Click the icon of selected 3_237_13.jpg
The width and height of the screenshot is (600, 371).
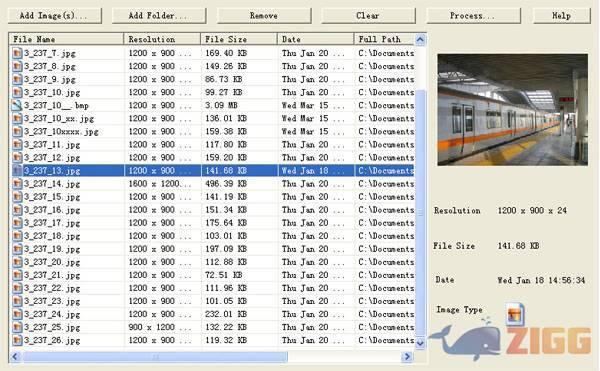coord(17,170)
